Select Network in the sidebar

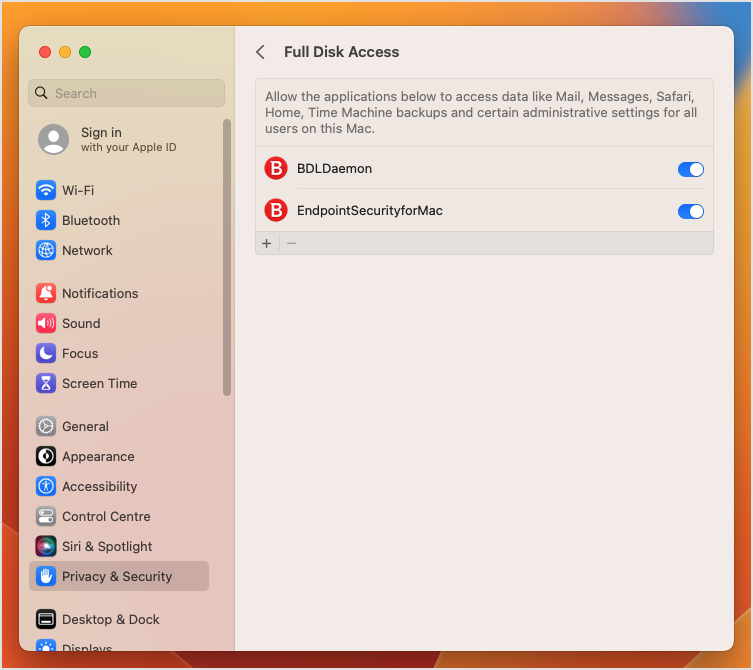pos(87,251)
